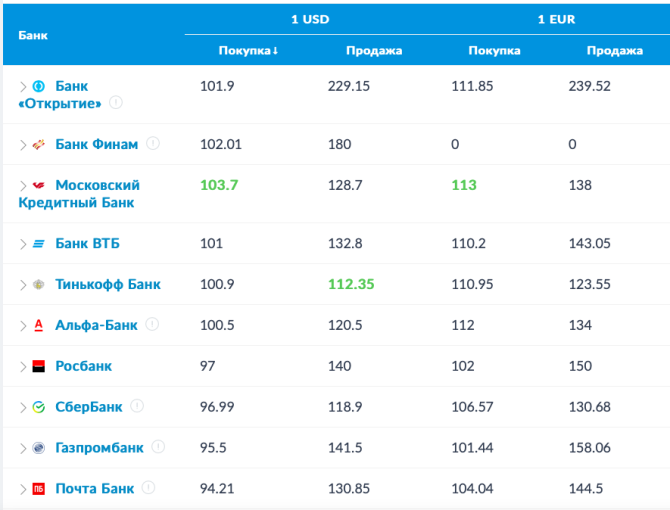Click Тинькофф's highlighted 112.35 USD sell rate

350,284
